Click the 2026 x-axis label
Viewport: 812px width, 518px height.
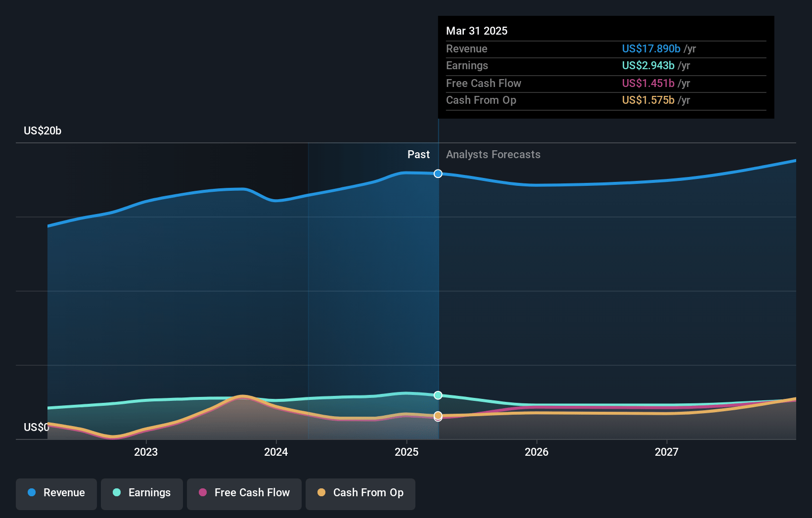pyautogui.click(x=537, y=452)
